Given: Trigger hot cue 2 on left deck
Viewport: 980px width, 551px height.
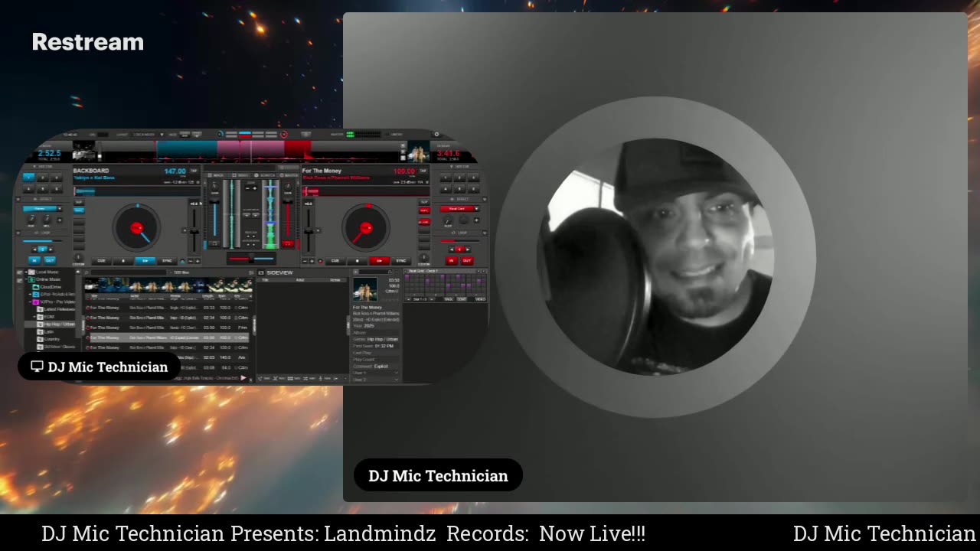Looking at the screenshot, I should [43, 178].
